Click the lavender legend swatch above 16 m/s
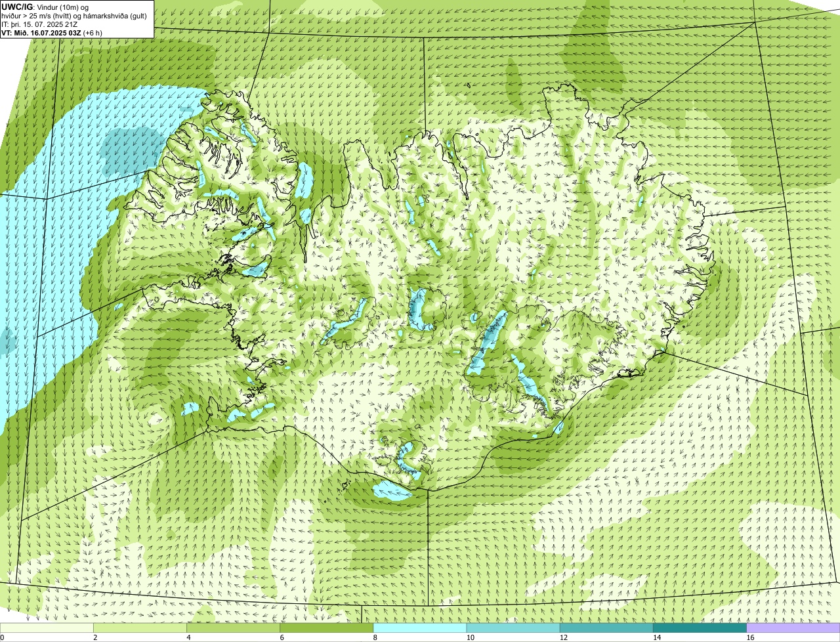 (793, 628)
